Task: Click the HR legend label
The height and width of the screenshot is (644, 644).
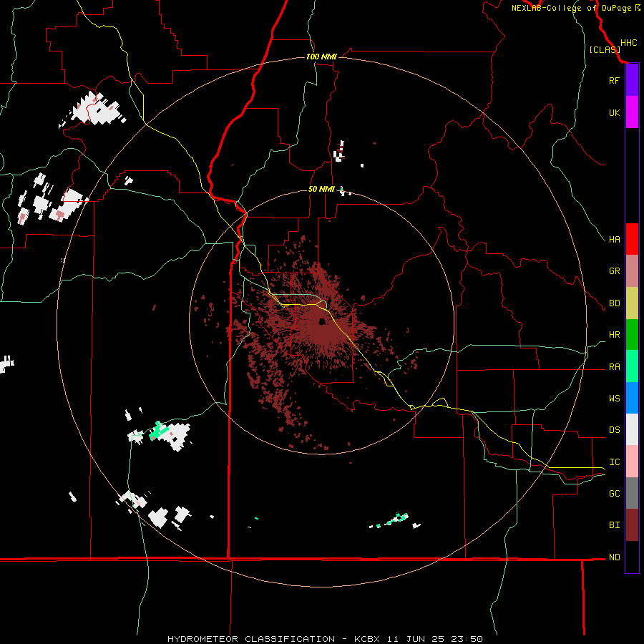Action: click(x=614, y=335)
